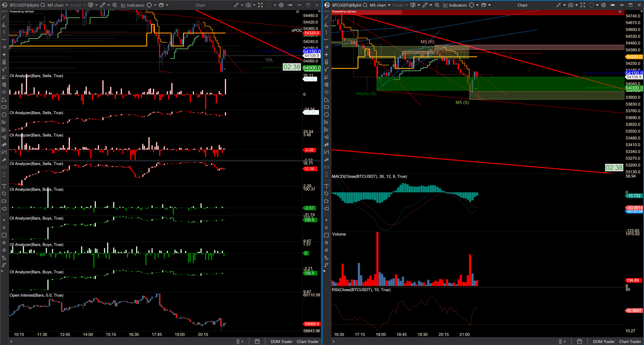
Task: Open the drawing pencil dropdown arrow in left chart
Action: click(x=109, y=5)
